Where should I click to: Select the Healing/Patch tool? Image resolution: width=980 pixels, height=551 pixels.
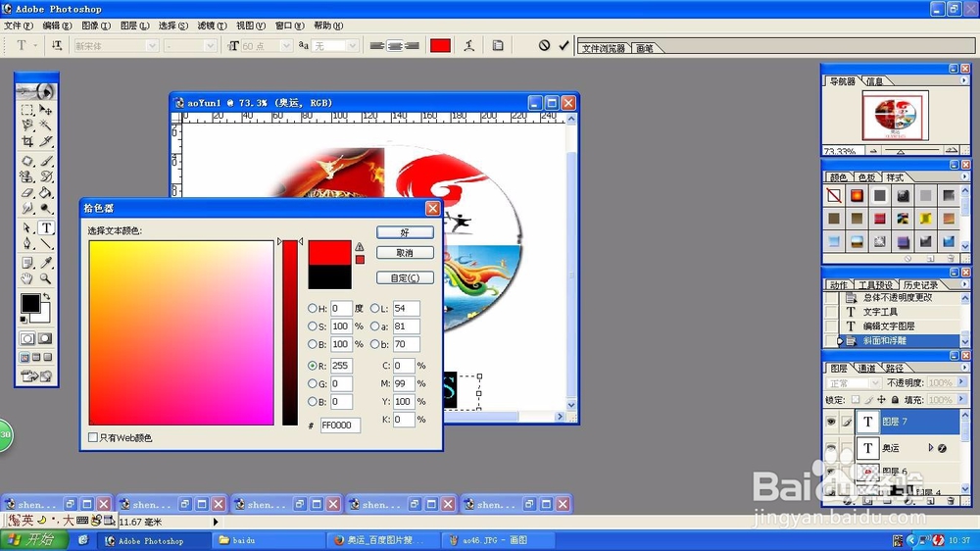[26, 161]
